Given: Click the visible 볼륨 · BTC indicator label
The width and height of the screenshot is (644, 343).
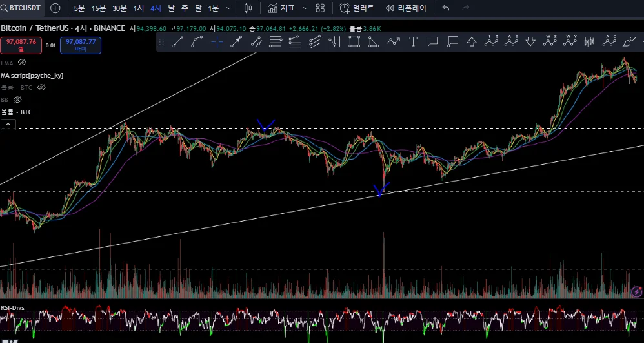Looking at the screenshot, I should [16, 112].
